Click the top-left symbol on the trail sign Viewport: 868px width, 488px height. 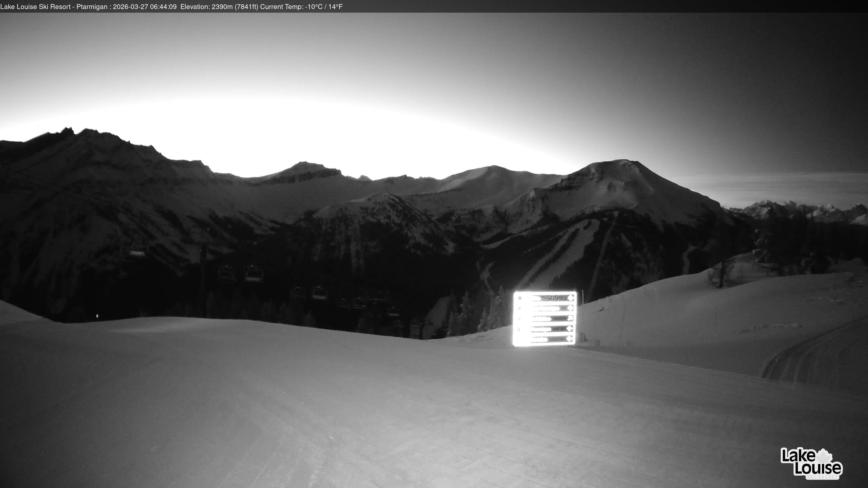(x=520, y=298)
